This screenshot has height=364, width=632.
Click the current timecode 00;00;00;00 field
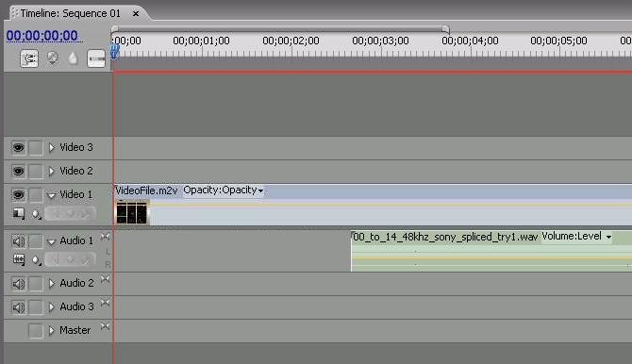coord(42,36)
